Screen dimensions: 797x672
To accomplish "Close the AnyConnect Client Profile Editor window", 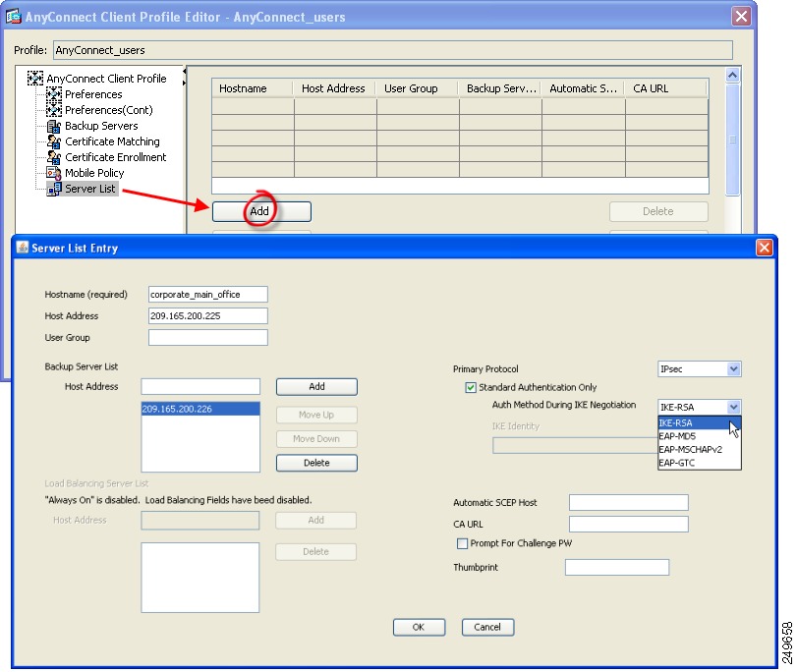I will tap(742, 17).
